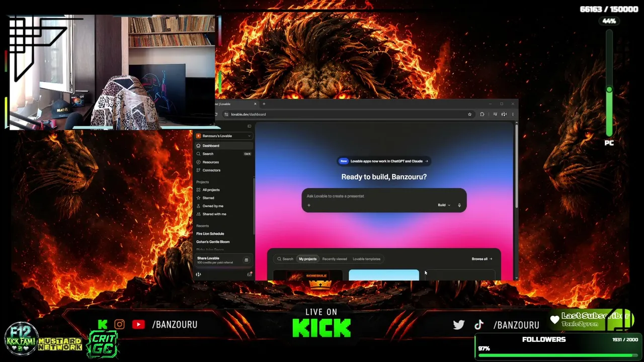Click the Recents section label in sidebar
This screenshot has height=362, width=644.
click(x=202, y=226)
